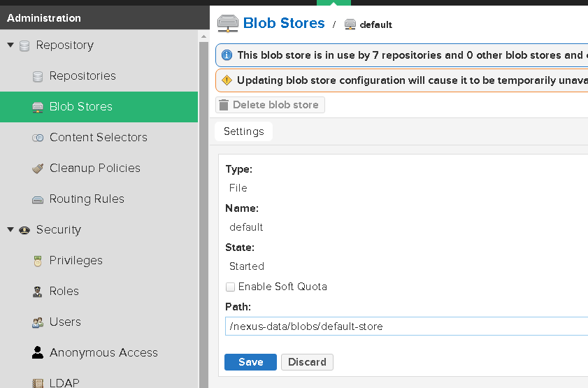Open the Settings tab

(243, 131)
